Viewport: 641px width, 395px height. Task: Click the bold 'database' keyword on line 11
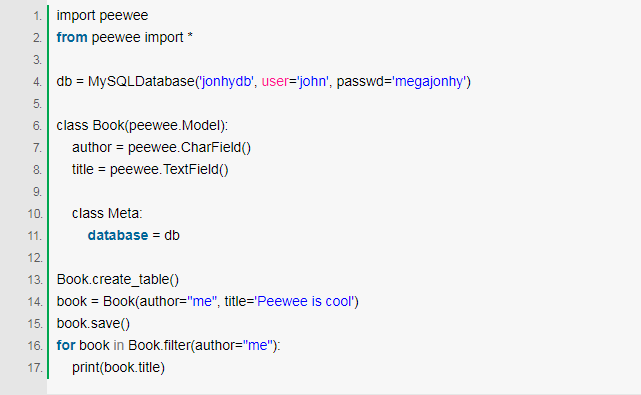pyautogui.click(x=118, y=235)
